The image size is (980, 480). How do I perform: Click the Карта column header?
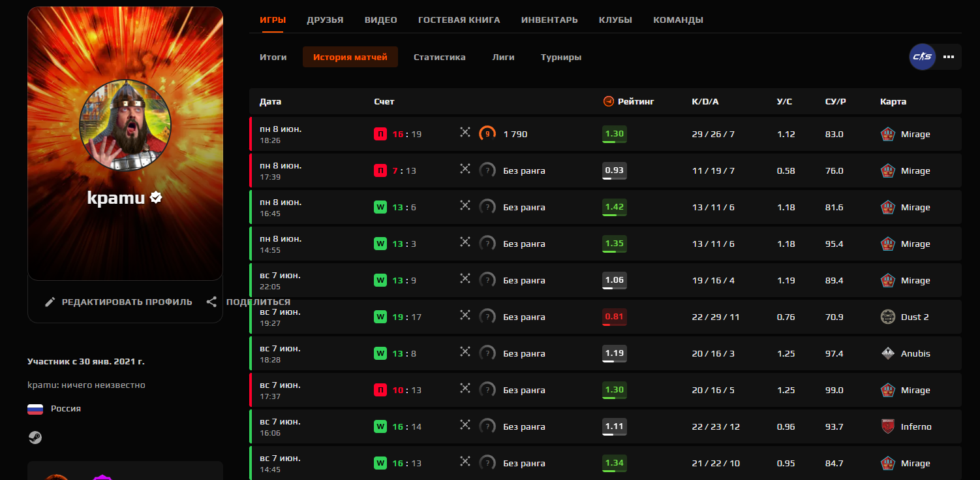[x=893, y=101]
